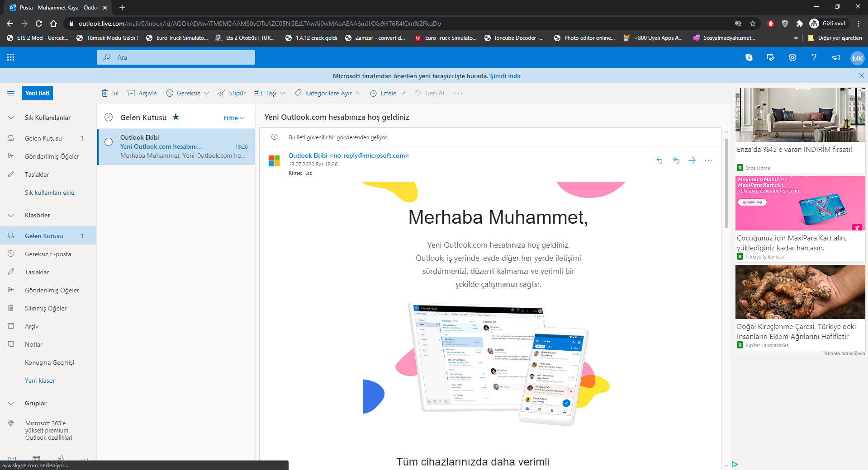Open the Kategorilere Ayır dropdown
This screenshot has width=868, height=470.
(327, 93)
